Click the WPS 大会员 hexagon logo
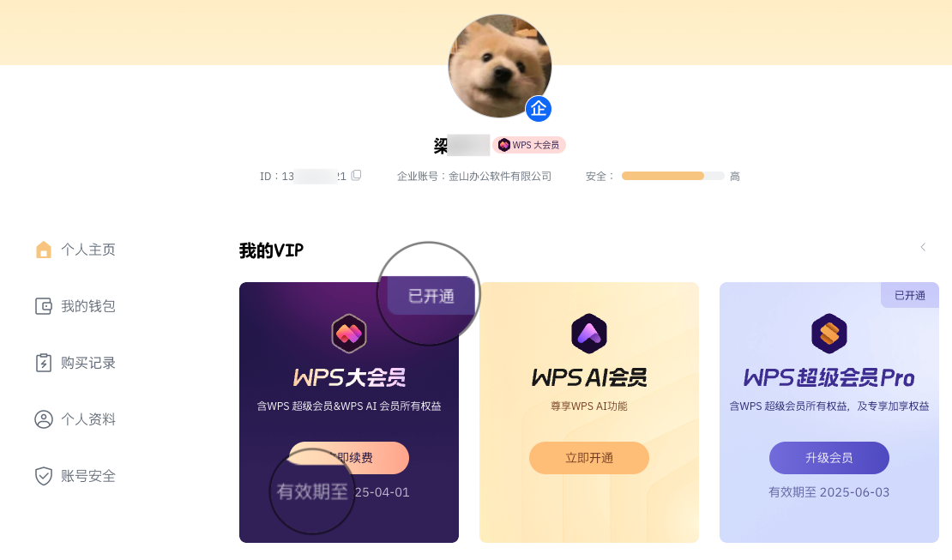952x560 pixels. pyautogui.click(x=348, y=334)
